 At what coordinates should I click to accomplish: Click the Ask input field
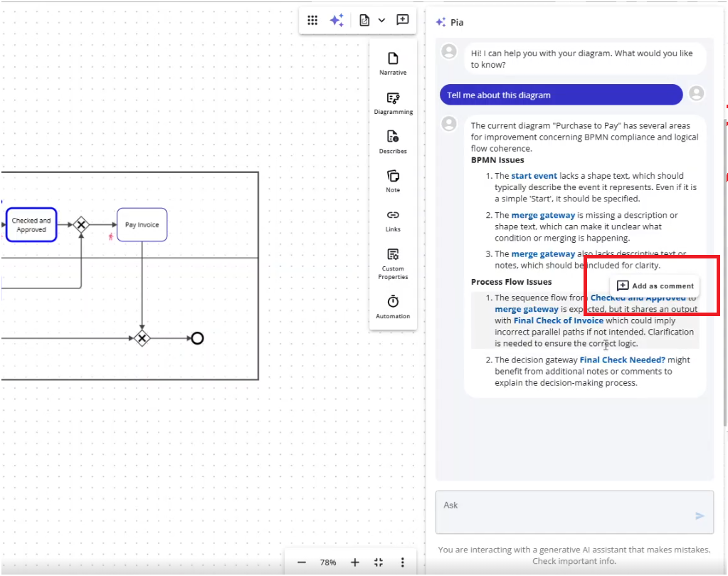coord(562,511)
